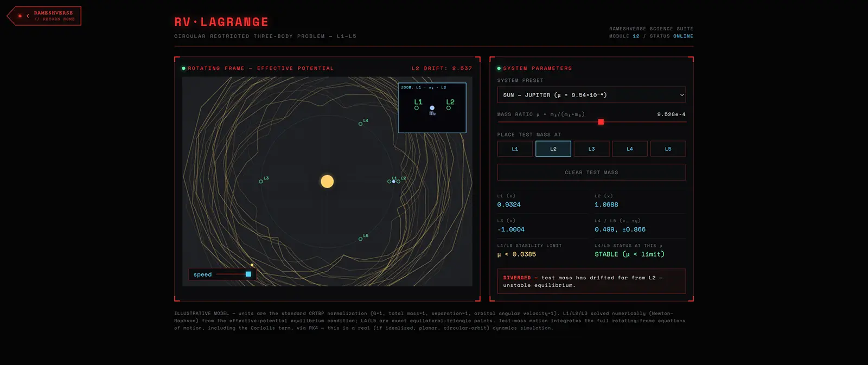This screenshot has width=868, height=365.
Task: Place test mass at L2
Action: pyautogui.click(x=553, y=149)
